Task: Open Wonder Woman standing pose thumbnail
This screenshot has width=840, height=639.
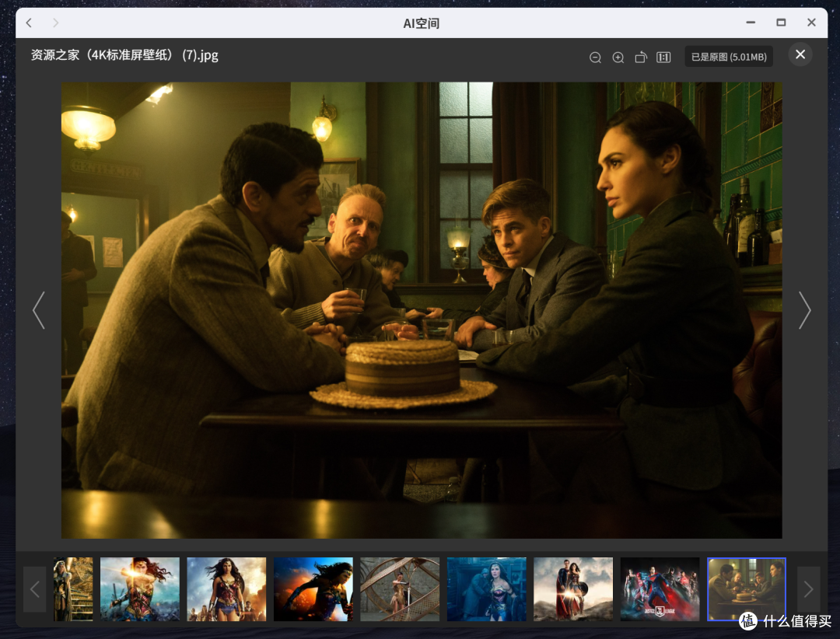Action: click(226, 589)
